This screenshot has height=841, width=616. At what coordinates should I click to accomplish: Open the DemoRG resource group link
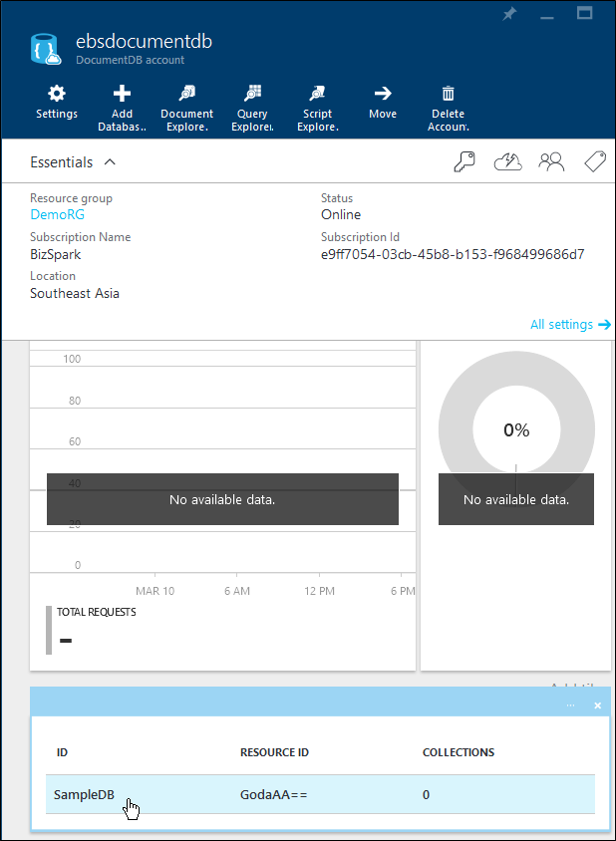(x=58, y=214)
